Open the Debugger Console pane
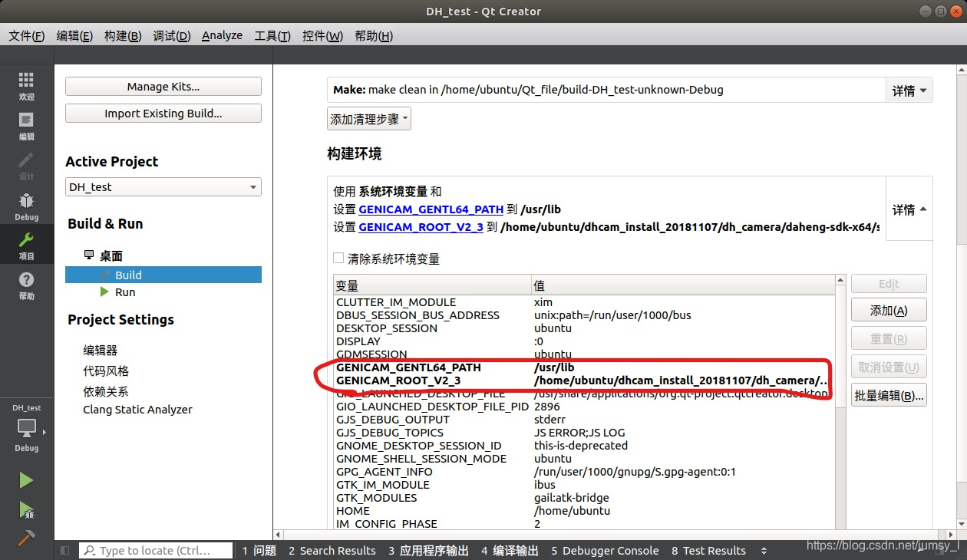Viewport: 967px width, 560px height. coord(604,551)
